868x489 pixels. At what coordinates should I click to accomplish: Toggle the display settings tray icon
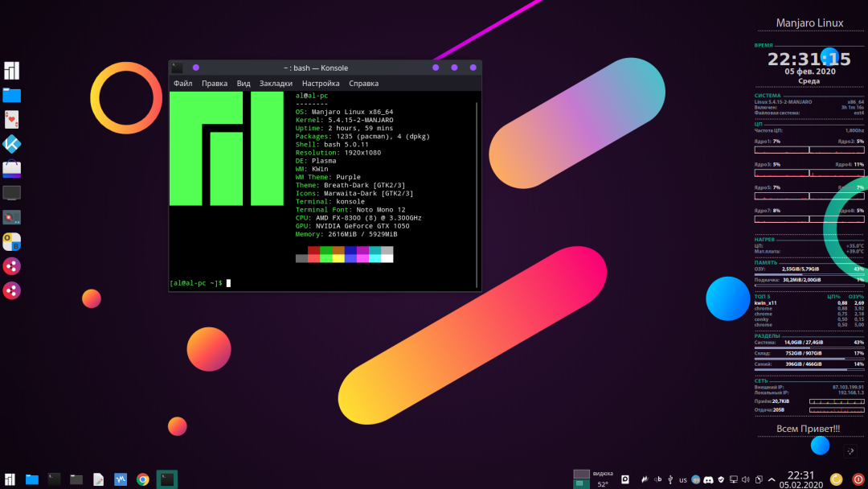coord(734,479)
